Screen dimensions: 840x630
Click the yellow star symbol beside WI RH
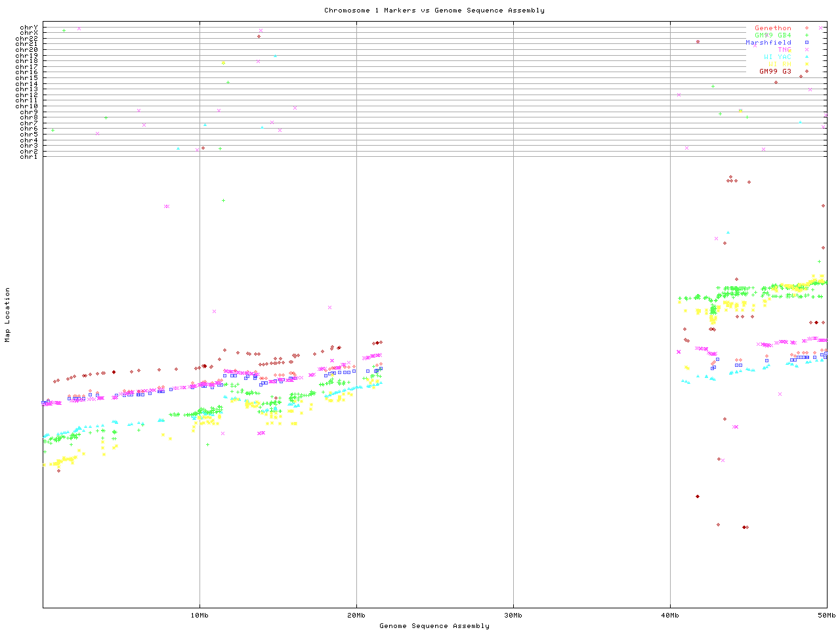[x=807, y=64]
